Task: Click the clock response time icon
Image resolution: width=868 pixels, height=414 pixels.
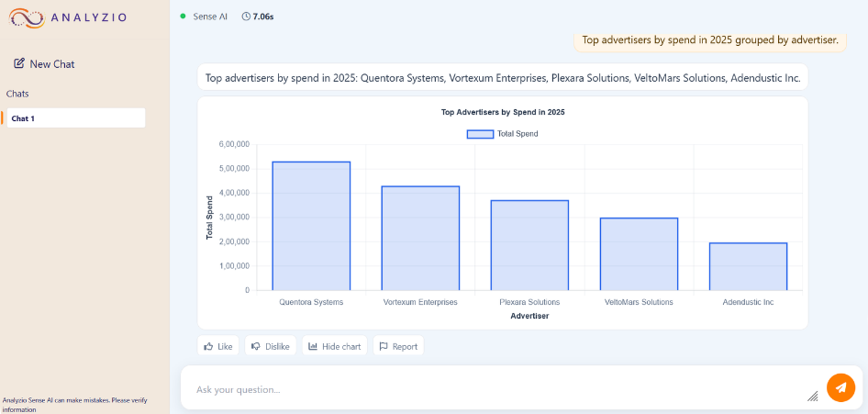Action: pos(246,17)
